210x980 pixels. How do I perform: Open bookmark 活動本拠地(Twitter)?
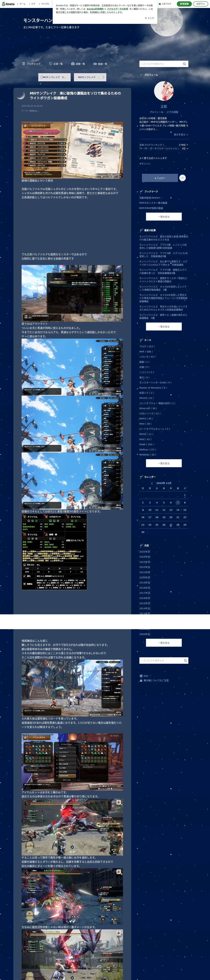click(x=150, y=198)
